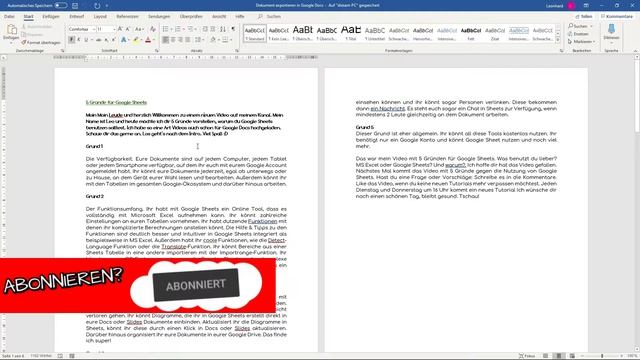640x360 pixels.
Task: Click the word count in the status bar
Action: point(41,356)
